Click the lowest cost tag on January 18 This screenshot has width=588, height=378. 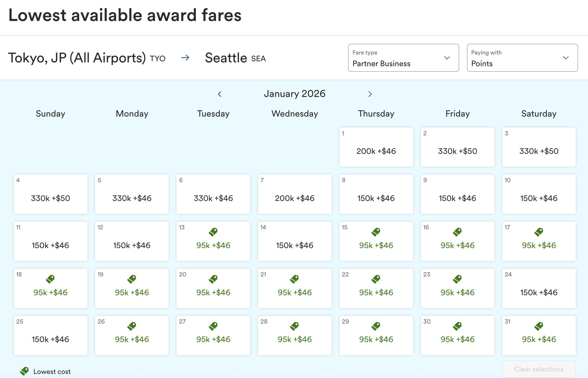(50, 279)
